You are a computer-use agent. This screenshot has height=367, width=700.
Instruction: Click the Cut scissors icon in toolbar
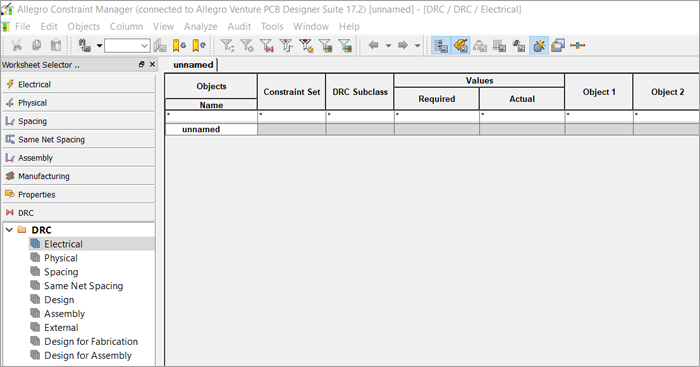pyautogui.click(x=17, y=45)
